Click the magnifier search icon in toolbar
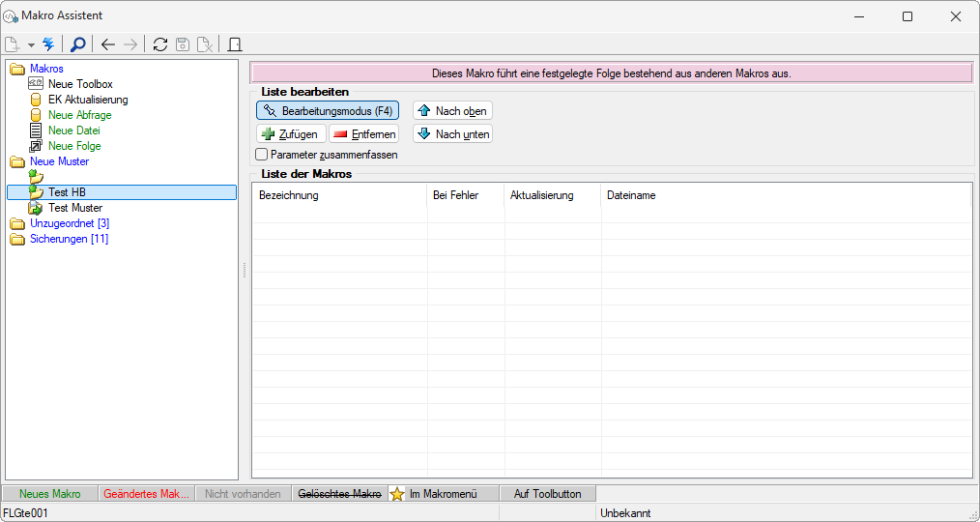Image resolution: width=980 pixels, height=522 pixels. (78, 44)
